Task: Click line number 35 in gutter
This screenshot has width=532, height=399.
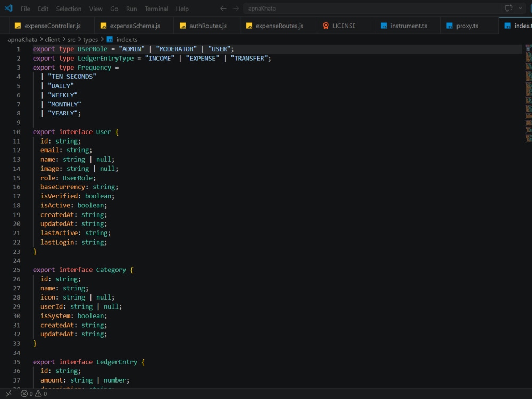Action: [16, 362]
